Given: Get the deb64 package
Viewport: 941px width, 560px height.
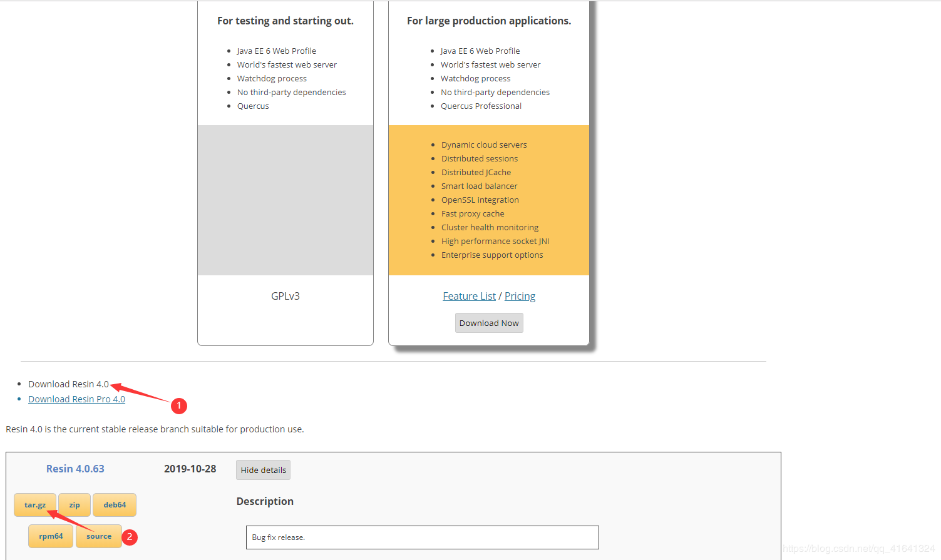Looking at the screenshot, I should click(x=115, y=505).
